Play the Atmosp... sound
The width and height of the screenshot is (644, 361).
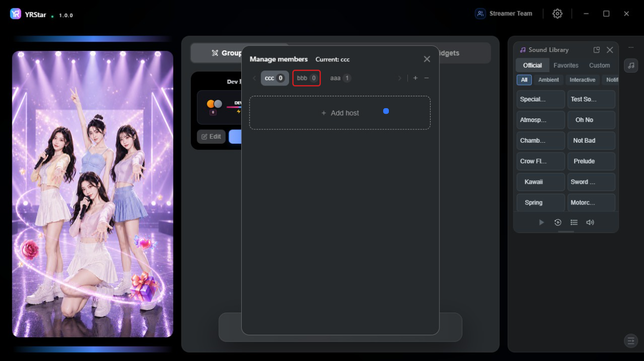541,120
